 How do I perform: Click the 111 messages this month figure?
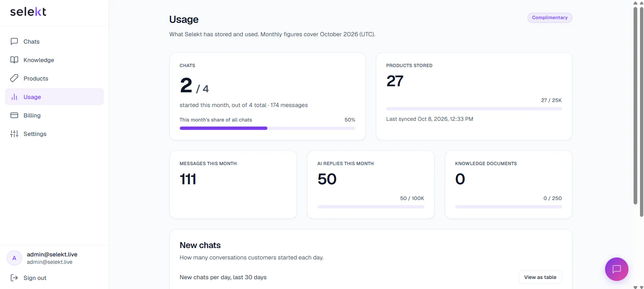[188, 179]
